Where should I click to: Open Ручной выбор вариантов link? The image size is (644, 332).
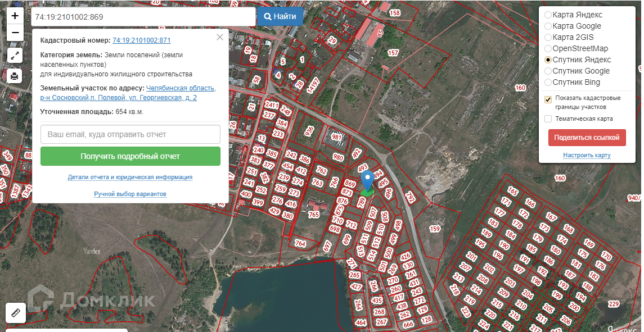coord(130,194)
